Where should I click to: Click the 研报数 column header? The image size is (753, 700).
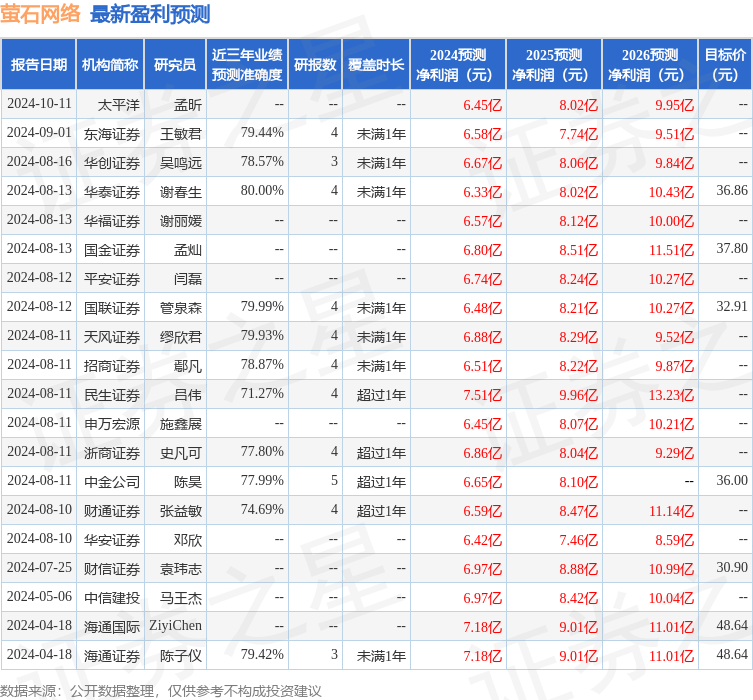(x=315, y=64)
